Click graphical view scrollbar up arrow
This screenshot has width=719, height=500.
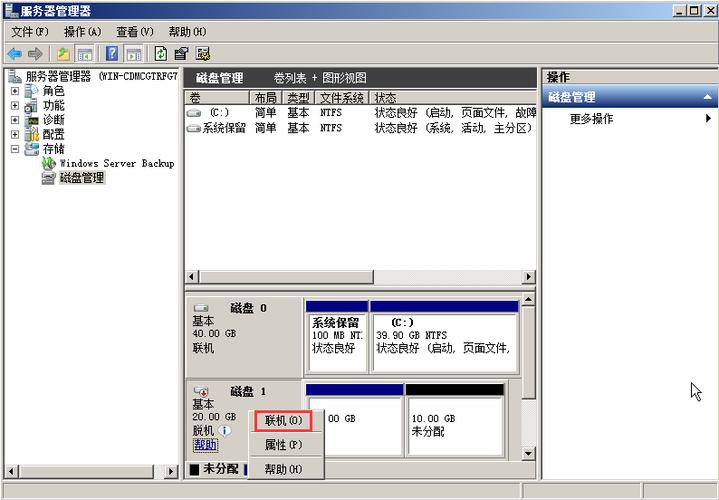(x=528, y=300)
